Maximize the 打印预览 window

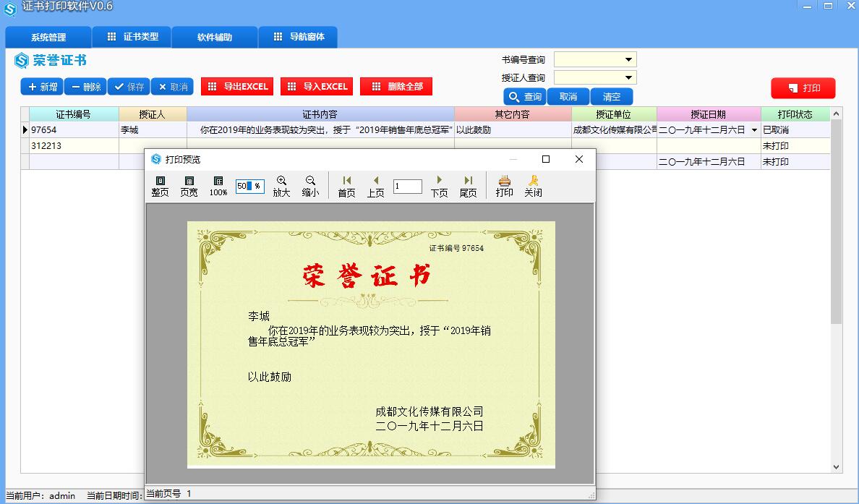click(x=546, y=159)
